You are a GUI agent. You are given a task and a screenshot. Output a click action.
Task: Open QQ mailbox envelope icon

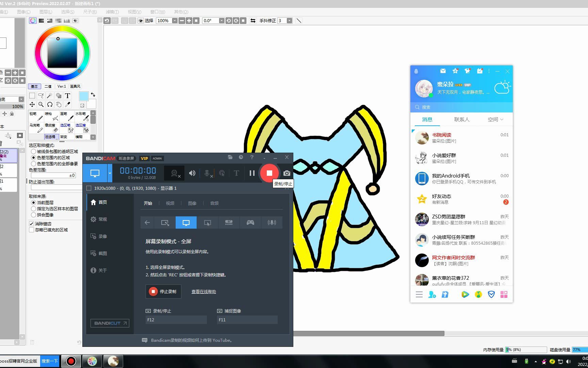(x=443, y=71)
